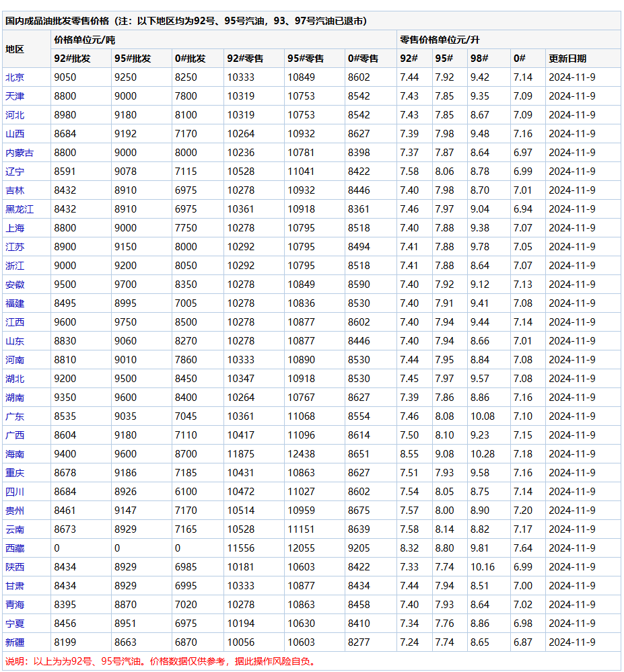Select 贵州 0# price 7.20
The width and height of the screenshot is (624, 672).
coord(523,511)
